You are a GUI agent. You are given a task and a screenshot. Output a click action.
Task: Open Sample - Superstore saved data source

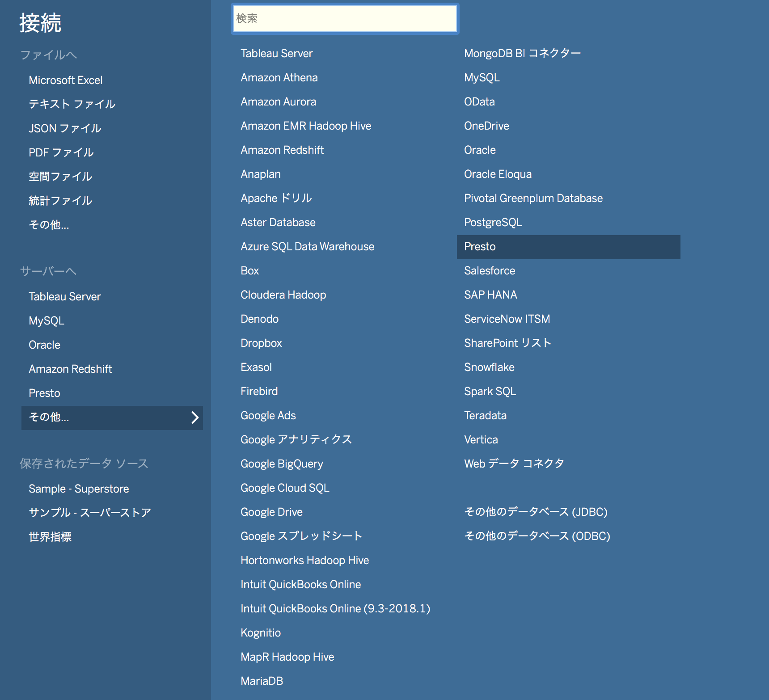click(79, 489)
